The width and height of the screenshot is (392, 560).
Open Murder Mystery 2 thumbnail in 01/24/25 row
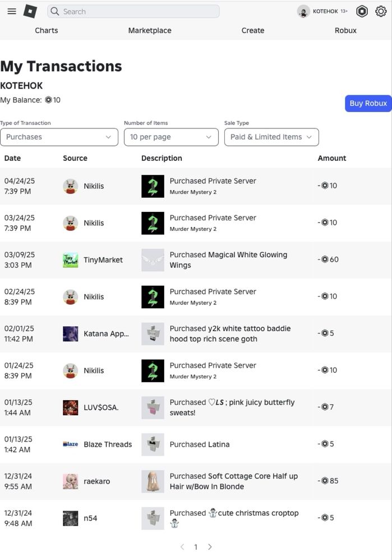[153, 371]
